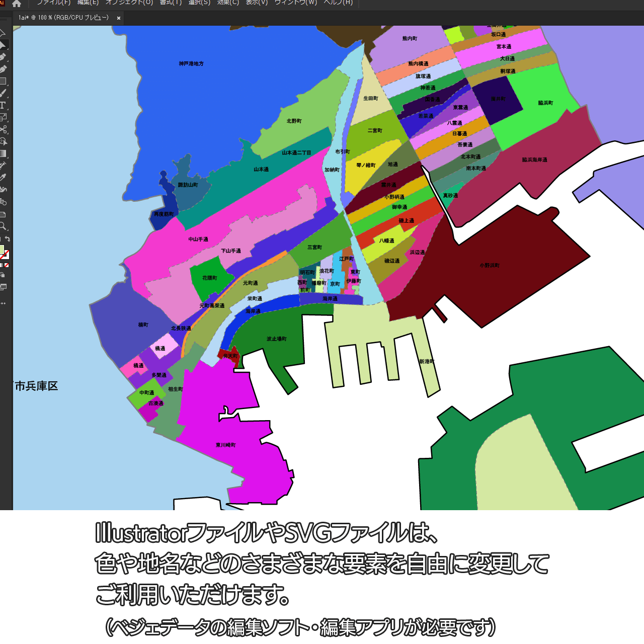This screenshot has height=644, width=644.
Task: Click the 神戸港地方 label on the blue region
Action: click(x=191, y=64)
